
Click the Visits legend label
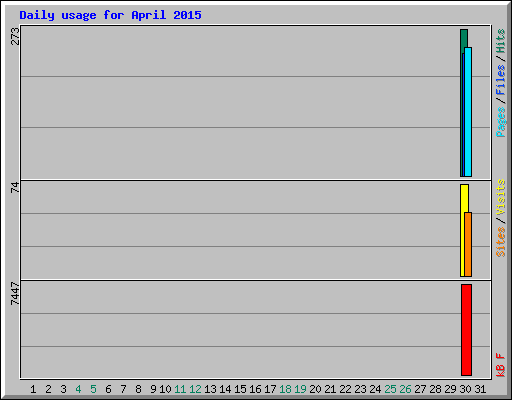pos(501,197)
